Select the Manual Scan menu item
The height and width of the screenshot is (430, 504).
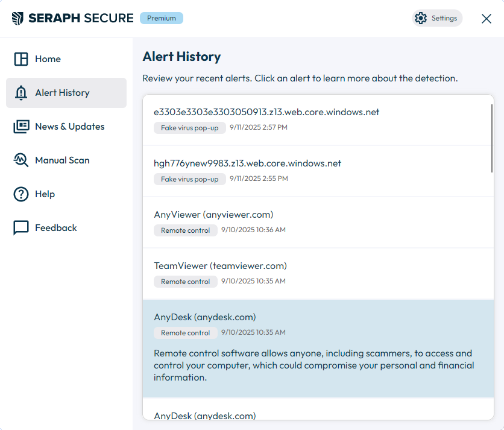pyautogui.click(x=66, y=160)
